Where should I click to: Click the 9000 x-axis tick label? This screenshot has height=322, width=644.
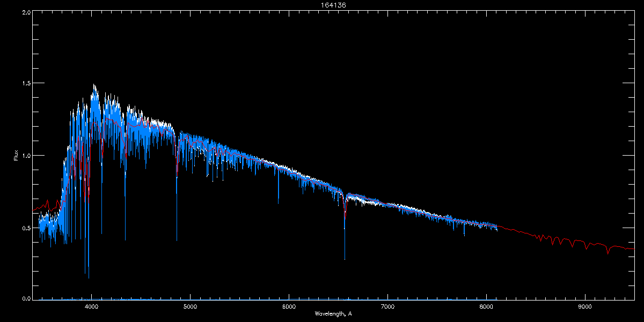pyautogui.click(x=585, y=307)
